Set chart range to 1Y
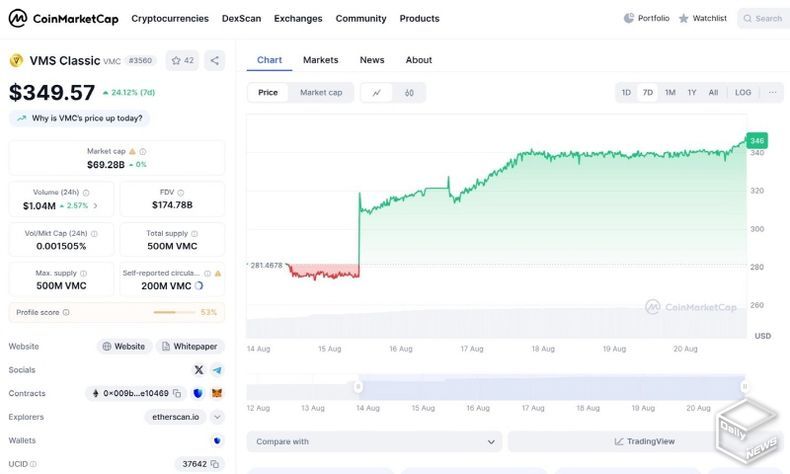Viewport: 790px width, 474px height. [x=692, y=93]
